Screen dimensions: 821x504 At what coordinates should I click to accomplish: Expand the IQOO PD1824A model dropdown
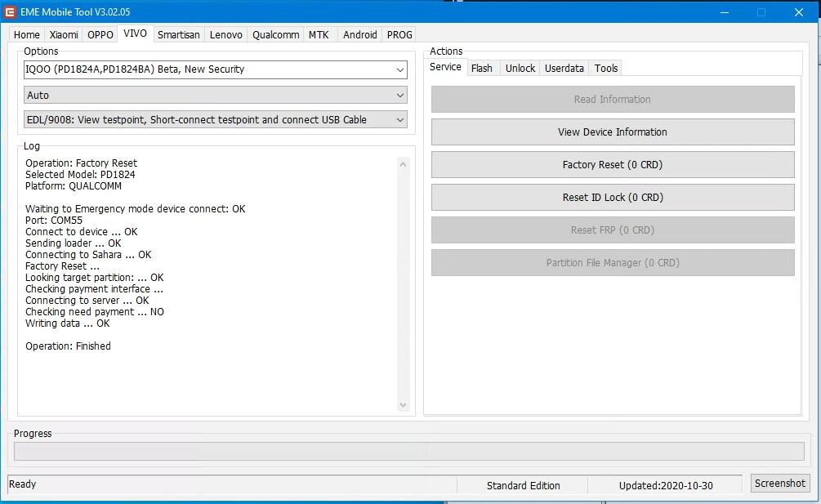215,69
